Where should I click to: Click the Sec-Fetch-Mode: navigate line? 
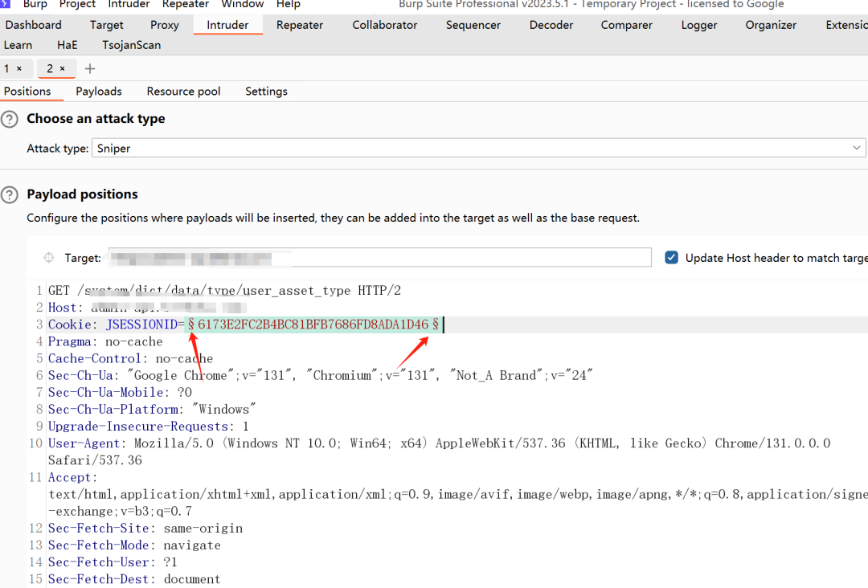pyautogui.click(x=134, y=545)
